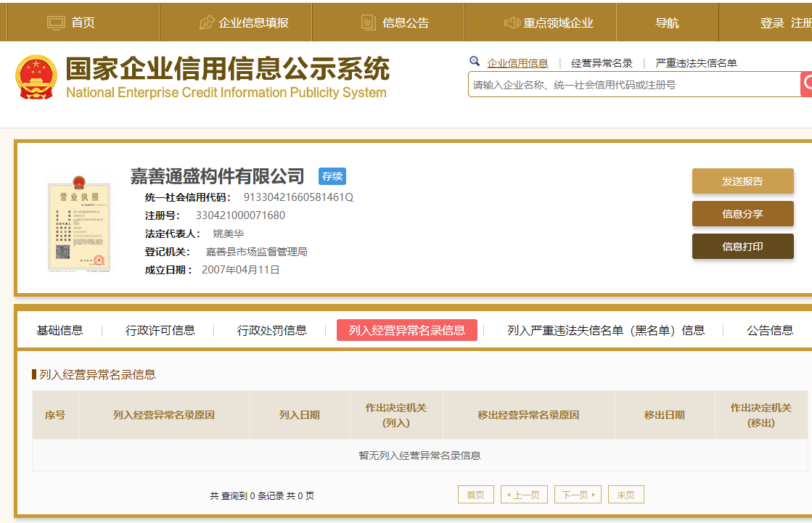Switch to the 行政处罚信息 tab
The image size is (812, 523).
[x=272, y=330]
